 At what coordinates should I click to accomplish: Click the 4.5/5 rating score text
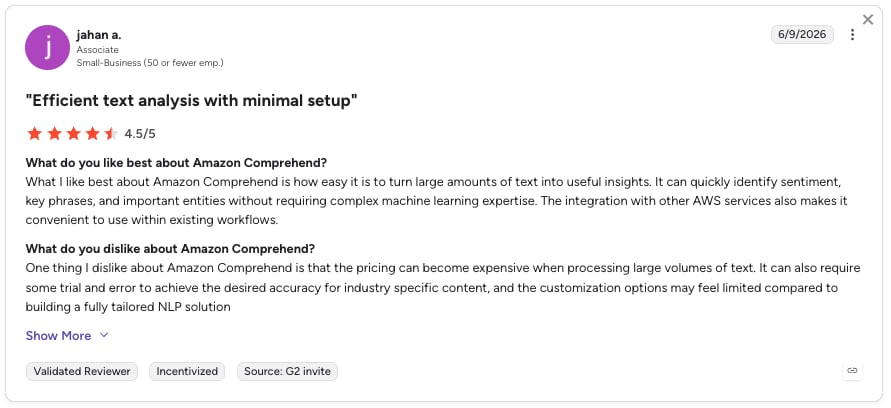click(140, 134)
